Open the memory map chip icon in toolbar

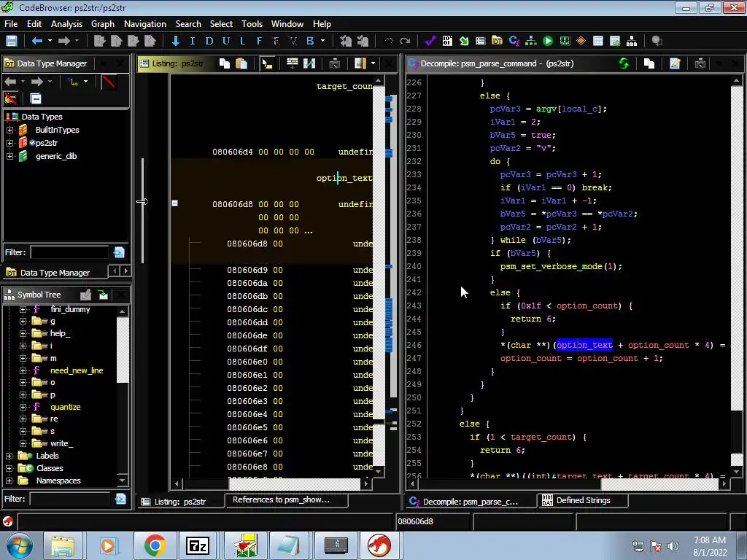click(x=565, y=41)
